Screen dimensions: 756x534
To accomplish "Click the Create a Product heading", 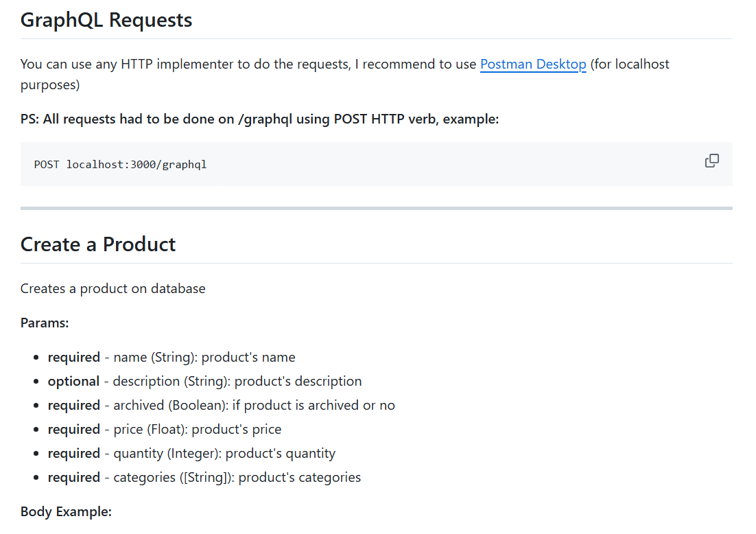I will 98,244.
